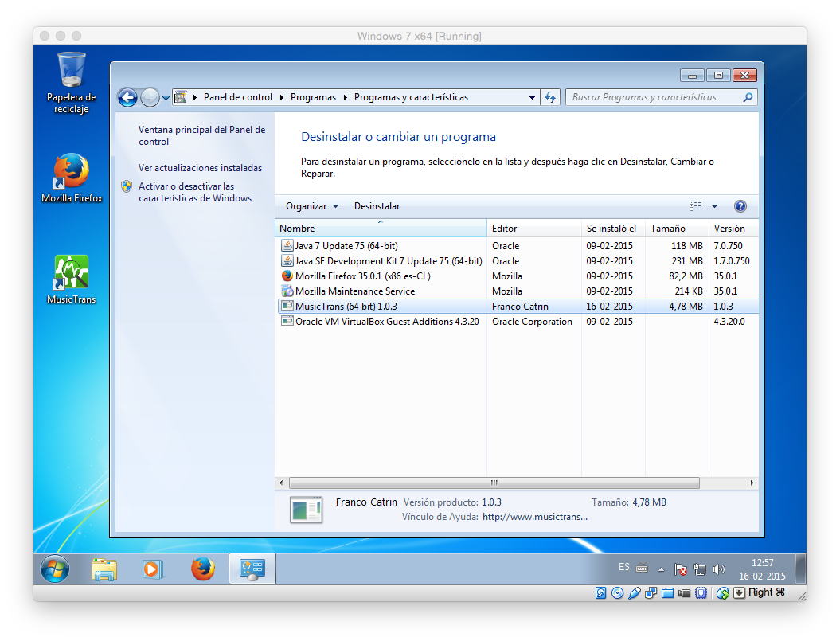
Task: Go back with the blue back arrow
Action: (x=127, y=97)
